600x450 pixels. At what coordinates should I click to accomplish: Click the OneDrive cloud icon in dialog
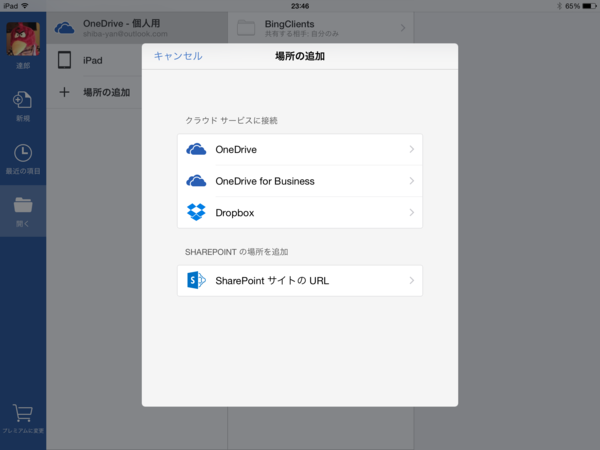(x=196, y=149)
